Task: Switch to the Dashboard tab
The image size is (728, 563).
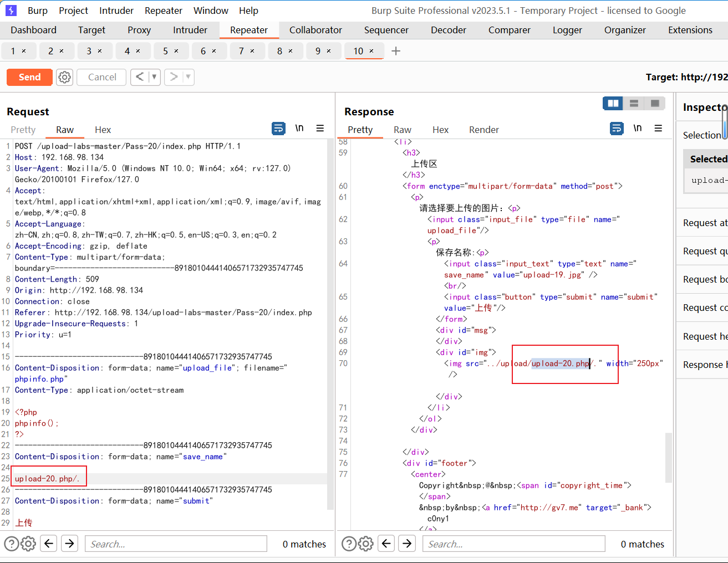Action: click(33, 30)
